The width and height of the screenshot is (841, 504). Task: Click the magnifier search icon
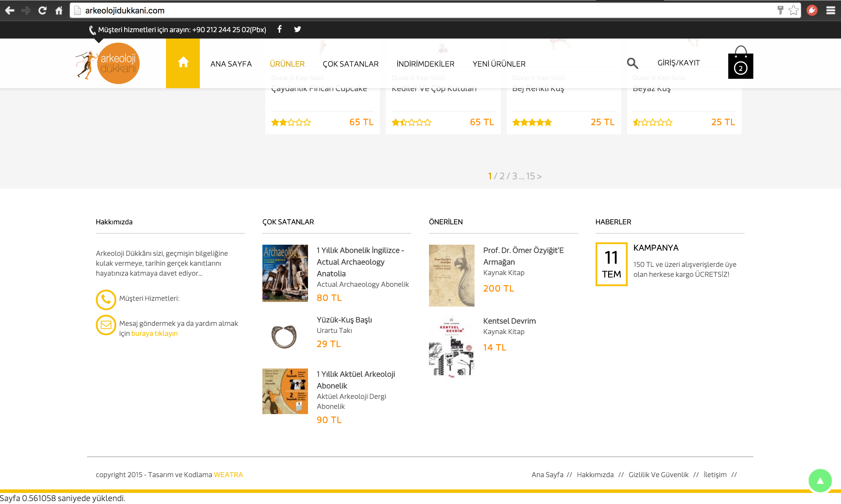pyautogui.click(x=632, y=63)
